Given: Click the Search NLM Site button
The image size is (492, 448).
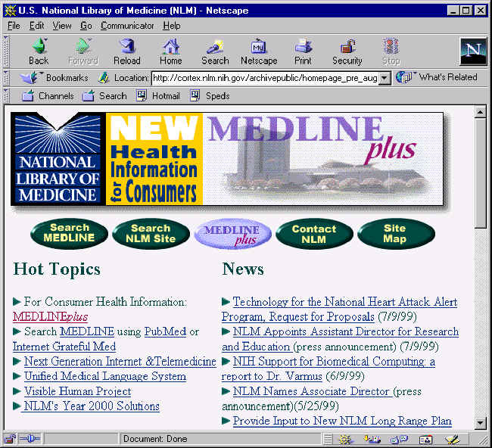Looking at the screenshot, I should point(151,233).
